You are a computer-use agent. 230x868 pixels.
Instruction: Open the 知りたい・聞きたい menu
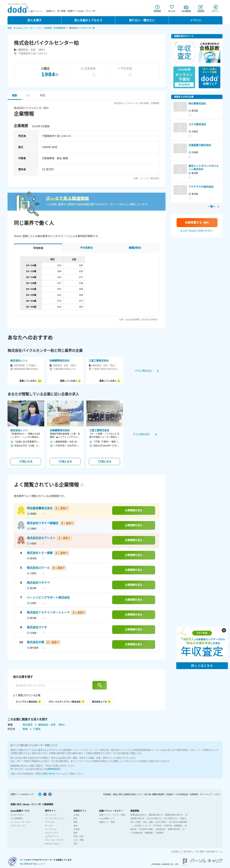pos(142,20)
